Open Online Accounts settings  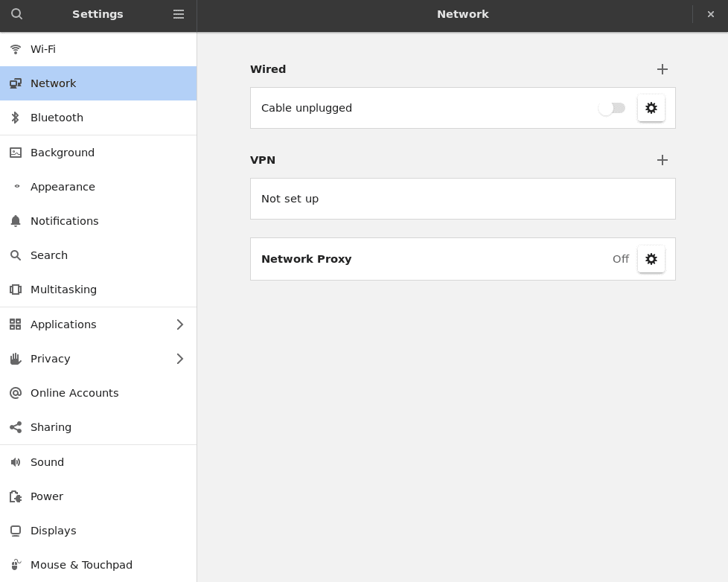tap(74, 393)
